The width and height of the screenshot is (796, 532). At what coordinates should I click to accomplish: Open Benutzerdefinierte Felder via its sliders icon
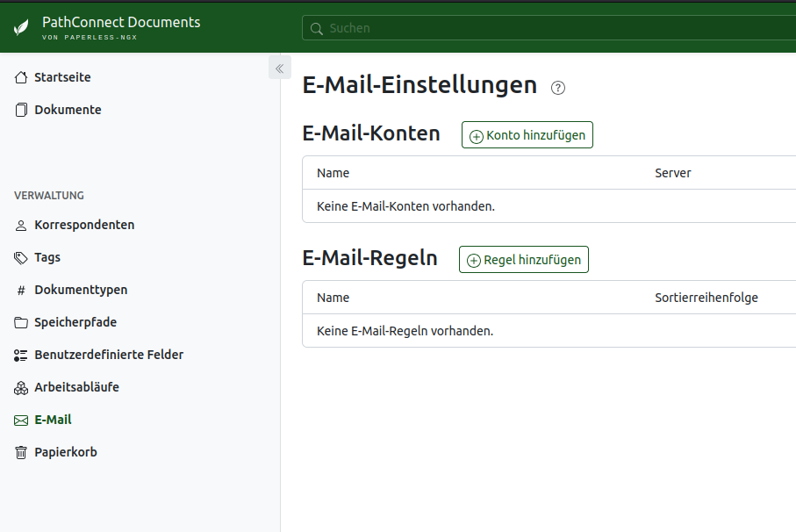[x=19, y=354]
